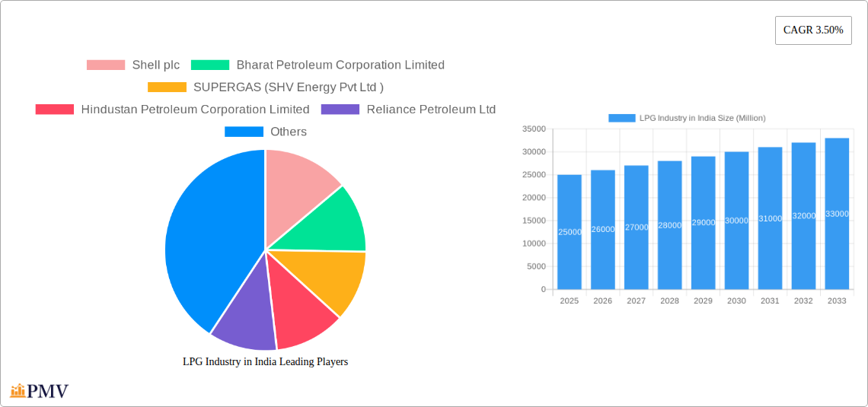Click the Reliance Petroleum purple legend swatch
This screenshot has width=868, height=407.
point(340,110)
